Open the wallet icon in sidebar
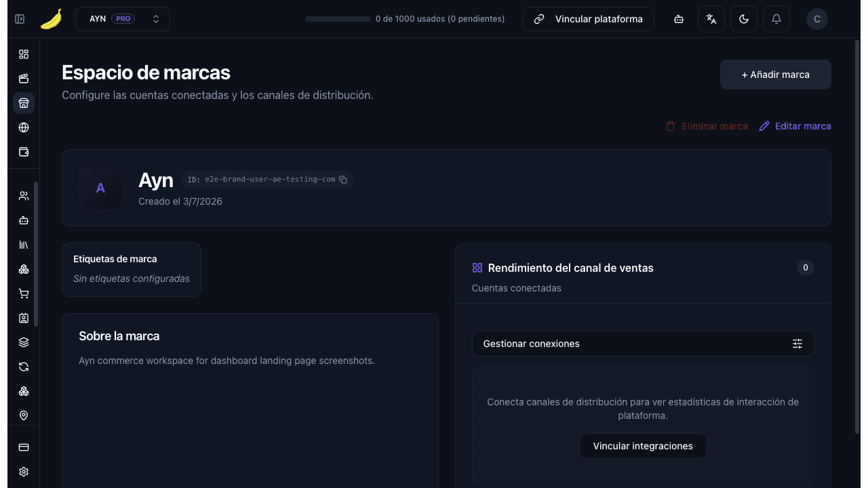The image size is (868, 488). point(24,152)
